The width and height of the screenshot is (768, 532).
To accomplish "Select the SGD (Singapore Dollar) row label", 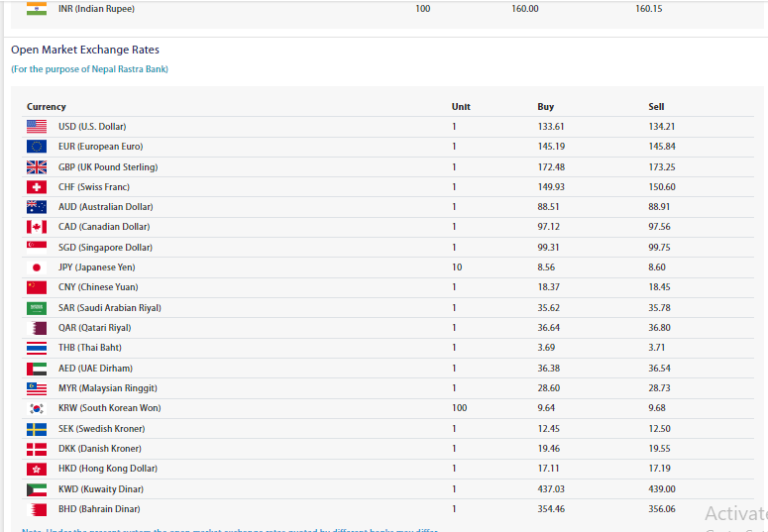I will coord(105,248).
